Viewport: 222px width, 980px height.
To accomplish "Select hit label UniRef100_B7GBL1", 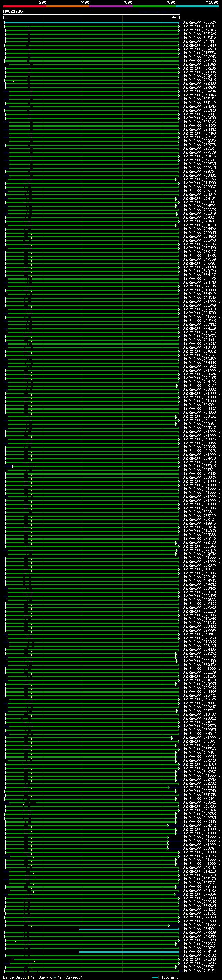I will tap(199, 512).
